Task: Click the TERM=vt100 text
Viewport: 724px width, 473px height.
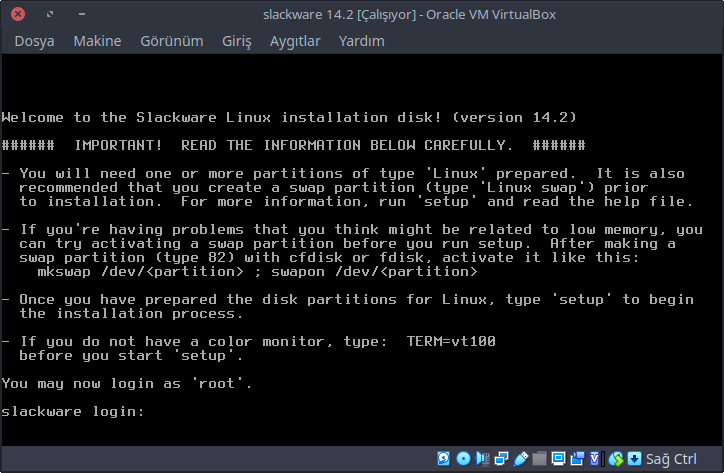Action: tap(451, 341)
